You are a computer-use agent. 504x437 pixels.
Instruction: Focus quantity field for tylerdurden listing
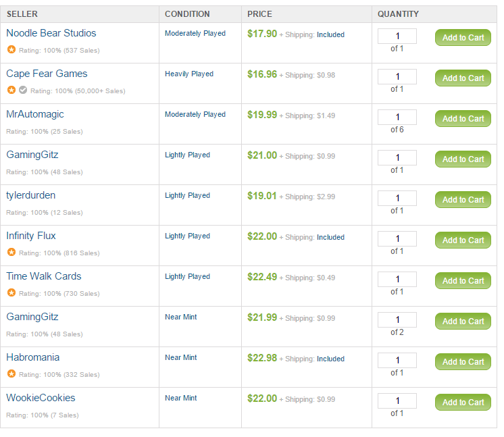click(397, 198)
